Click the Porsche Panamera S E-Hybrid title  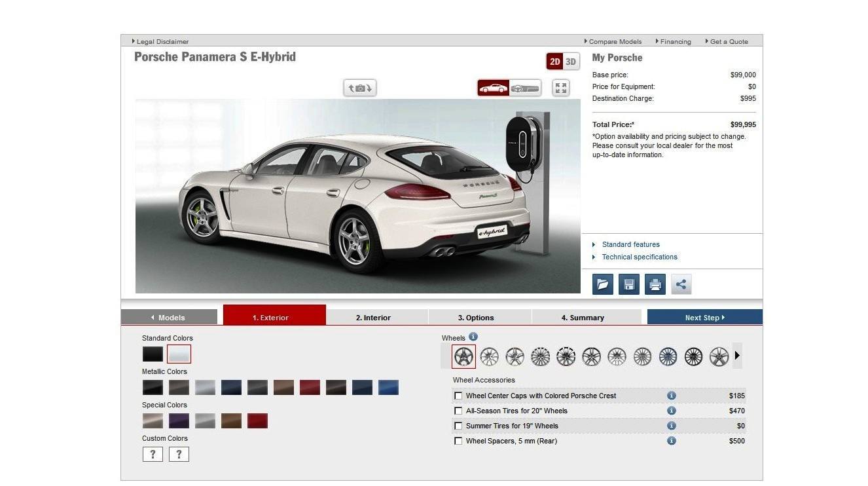(x=215, y=57)
